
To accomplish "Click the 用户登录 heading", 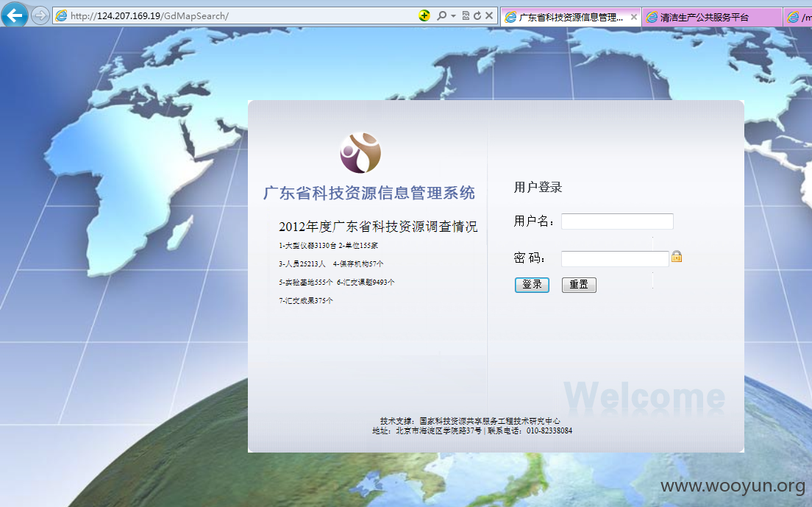I will (x=538, y=188).
